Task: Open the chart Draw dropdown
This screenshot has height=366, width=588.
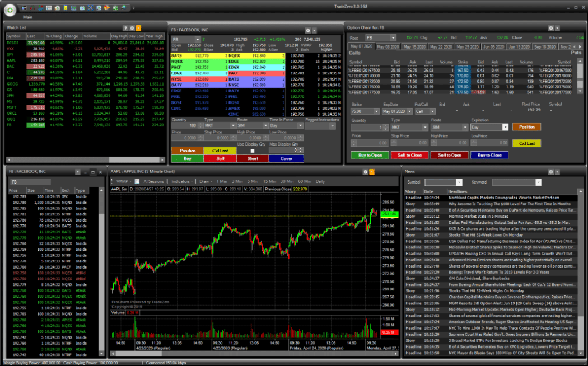Action: [205, 181]
